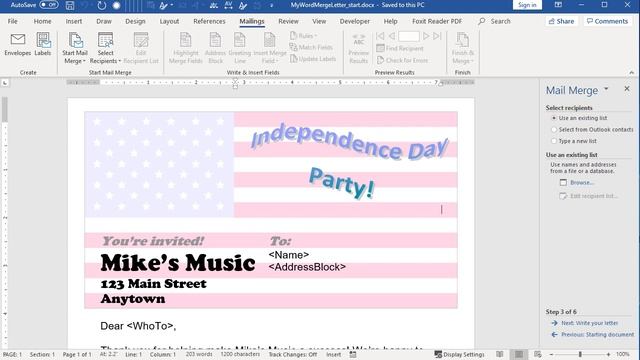The height and width of the screenshot is (360, 640).
Task: Click Display Settings in status bar
Action: tap(459, 354)
